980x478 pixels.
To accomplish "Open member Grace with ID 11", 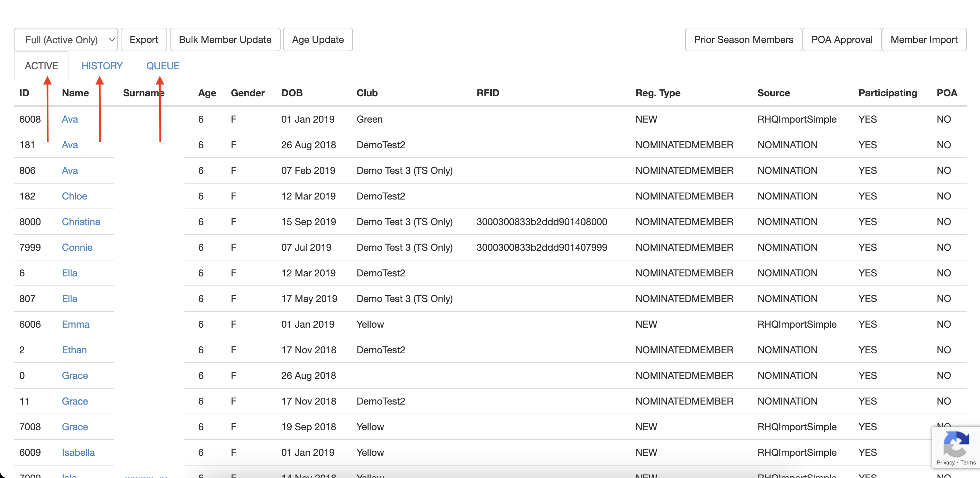I will (75, 401).
